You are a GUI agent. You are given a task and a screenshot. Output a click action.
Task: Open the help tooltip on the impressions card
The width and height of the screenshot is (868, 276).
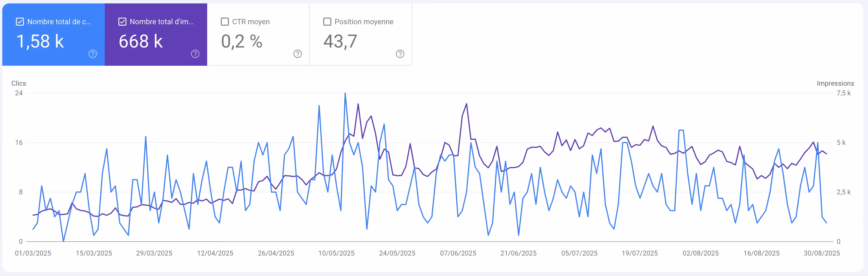coord(195,53)
